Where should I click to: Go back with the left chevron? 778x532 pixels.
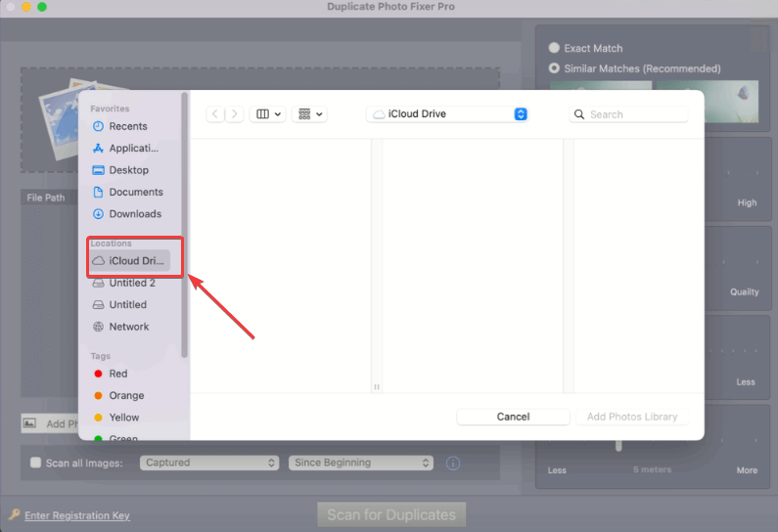pos(215,114)
